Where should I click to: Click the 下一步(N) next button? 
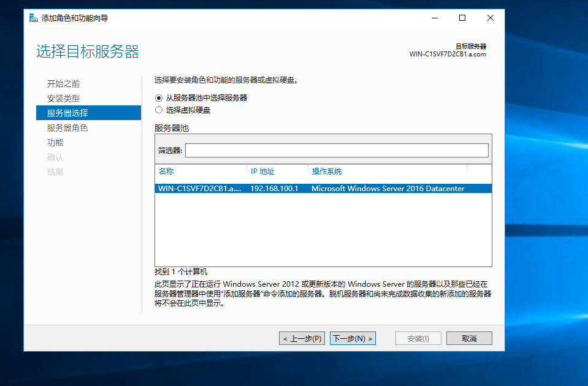[353, 338]
